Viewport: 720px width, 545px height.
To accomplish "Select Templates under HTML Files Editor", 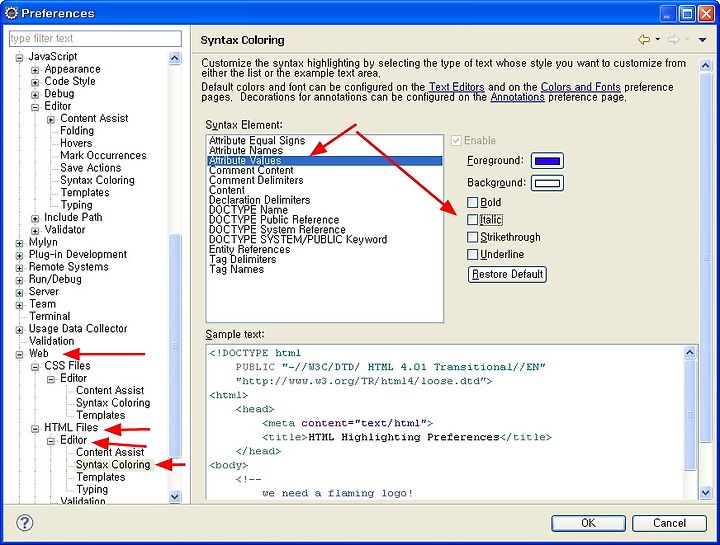I will click(101, 477).
